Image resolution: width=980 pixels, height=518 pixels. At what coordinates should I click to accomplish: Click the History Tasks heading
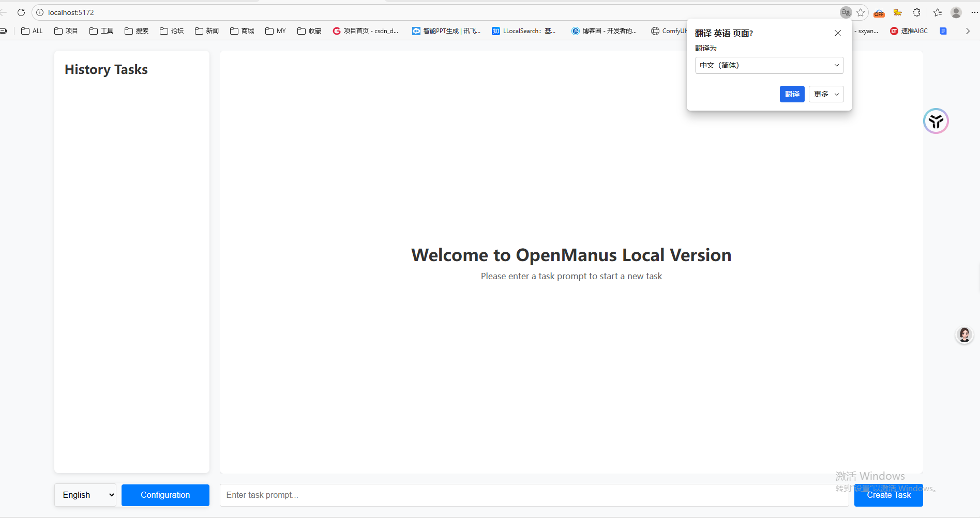(x=106, y=69)
